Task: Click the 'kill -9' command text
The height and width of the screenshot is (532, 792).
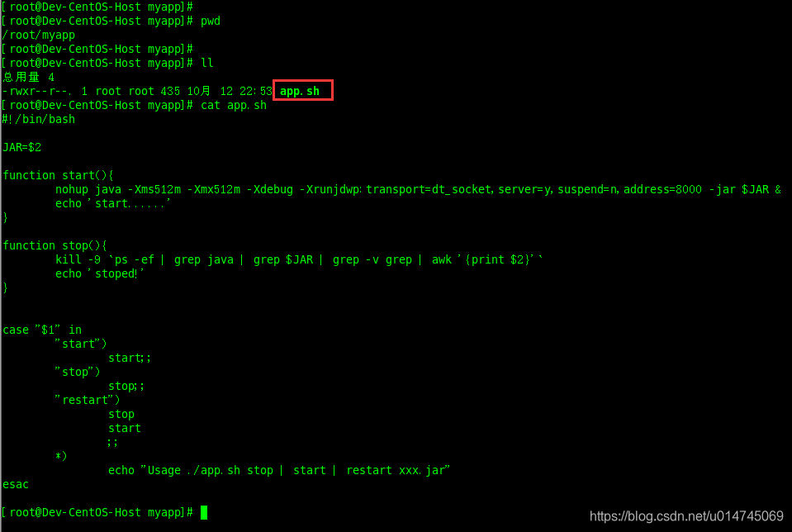Action: (78, 259)
